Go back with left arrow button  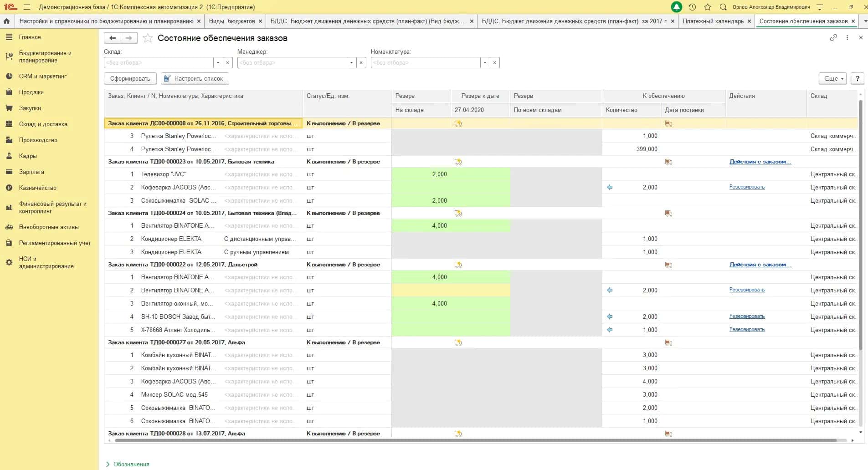pos(113,38)
